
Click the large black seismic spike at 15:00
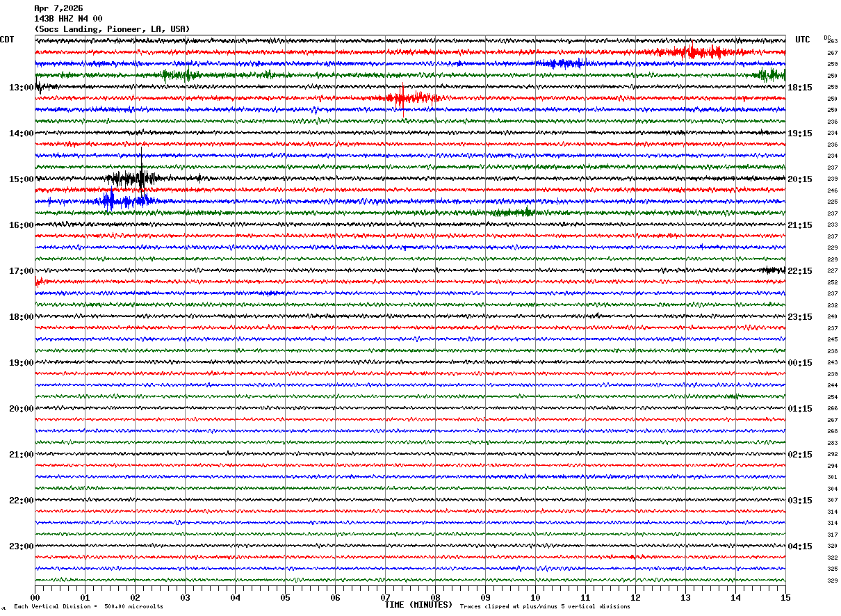click(x=141, y=174)
